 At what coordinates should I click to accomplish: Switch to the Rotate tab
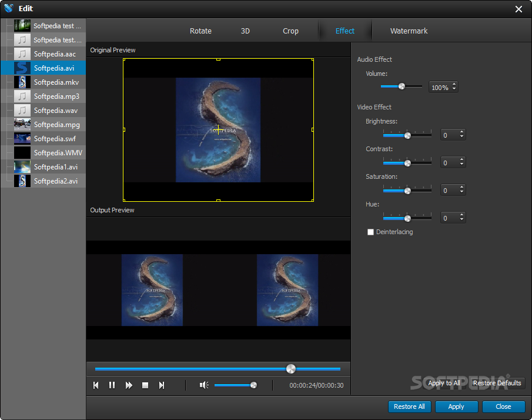pos(200,31)
